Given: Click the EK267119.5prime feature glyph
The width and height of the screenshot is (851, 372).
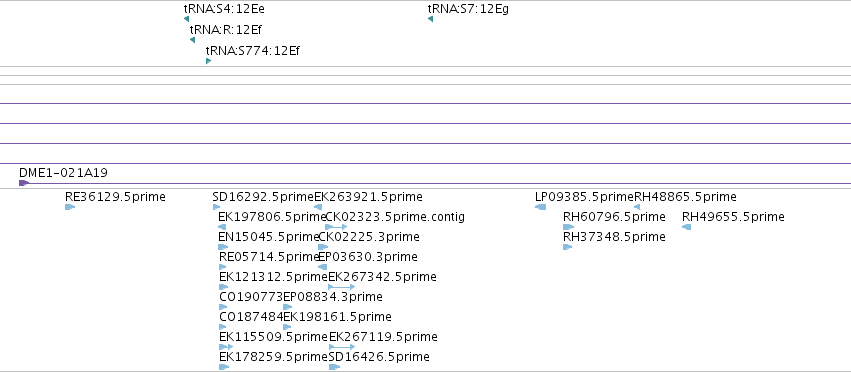Looking at the screenshot, I should (x=342, y=346).
